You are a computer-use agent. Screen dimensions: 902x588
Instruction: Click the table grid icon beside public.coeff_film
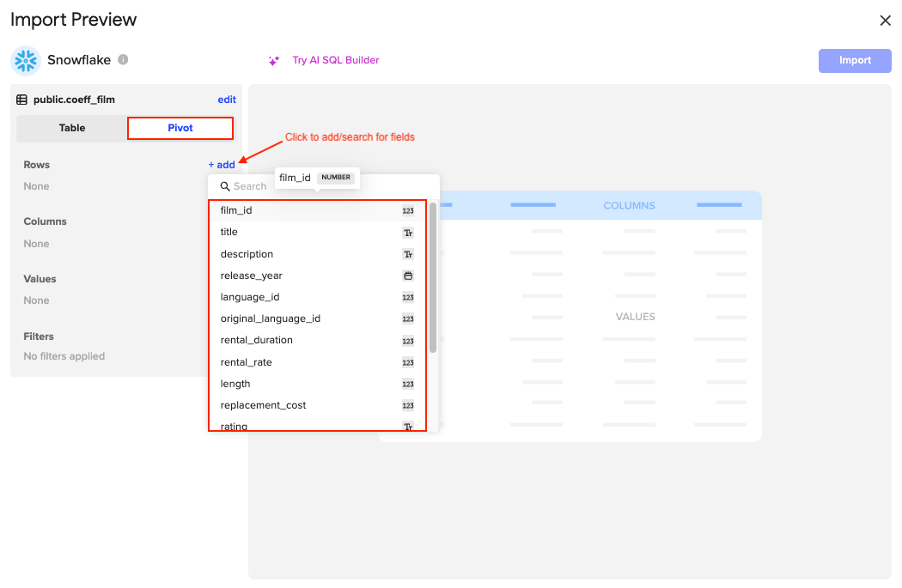22,100
